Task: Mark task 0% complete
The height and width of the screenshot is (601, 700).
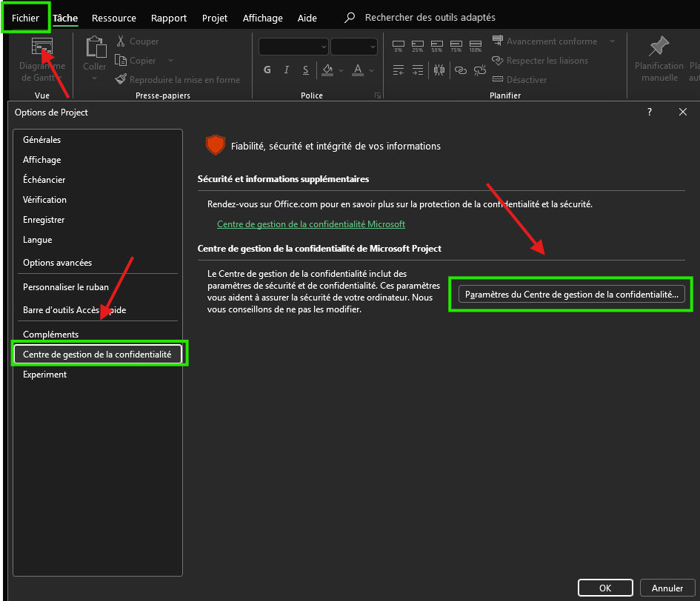Action: [x=399, y=46]
